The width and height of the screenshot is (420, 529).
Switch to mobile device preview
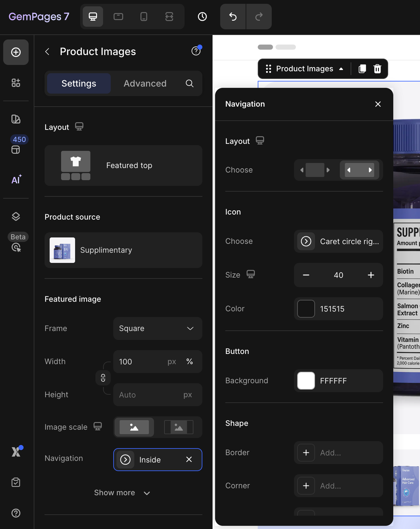[144, 17]
